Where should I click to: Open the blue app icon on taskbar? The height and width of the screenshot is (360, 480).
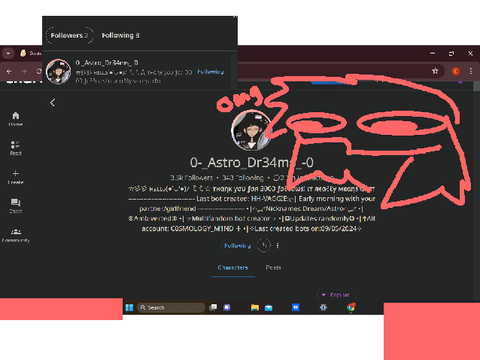pyautogui.click(x=296, y=307)
